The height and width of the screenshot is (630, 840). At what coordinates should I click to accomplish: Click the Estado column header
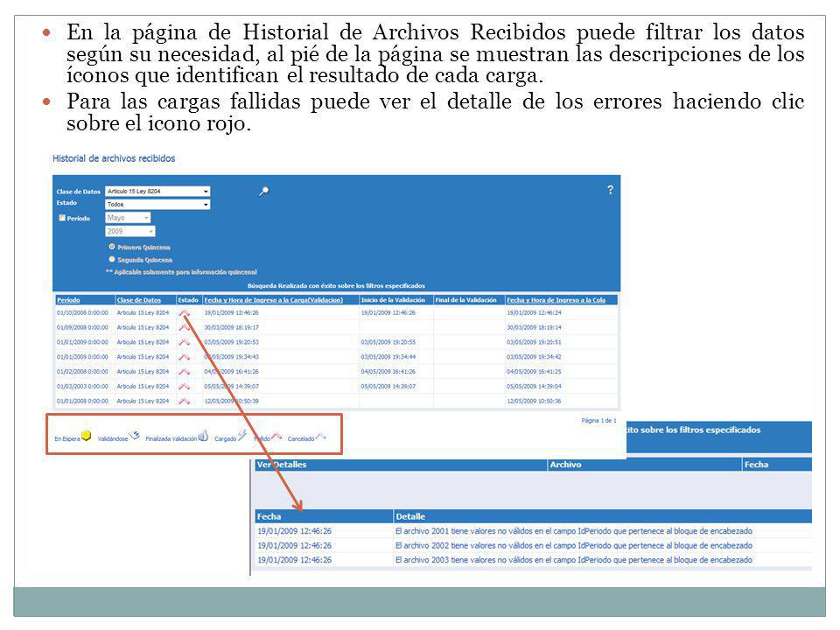click(x=188, y=300)
